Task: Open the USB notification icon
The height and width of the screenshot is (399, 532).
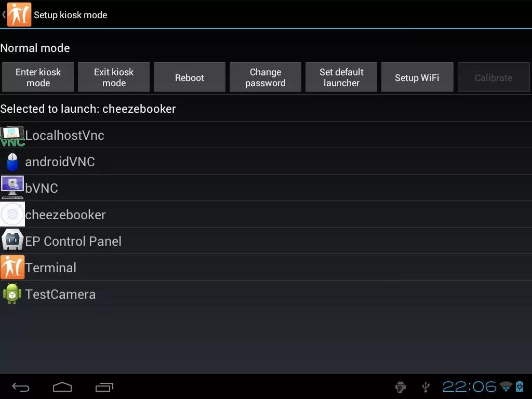Action: tap(426, 387)
